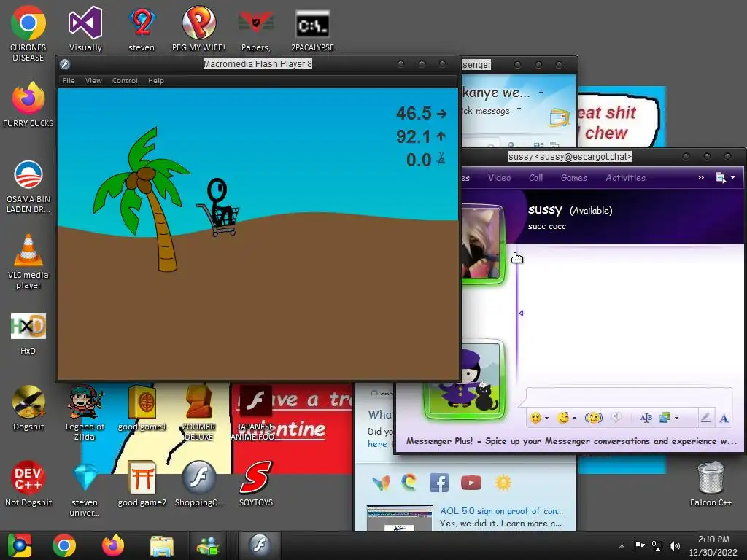Click the Call tab in sussy chat
Screen dimensions: 747x560
(535, 178)
